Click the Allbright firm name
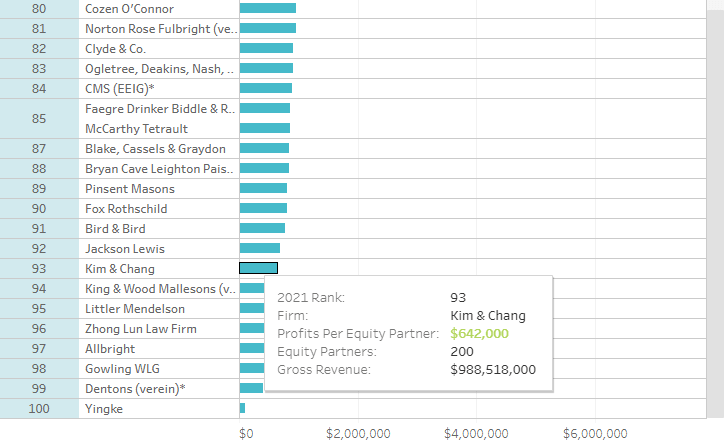Screen dimensions: 726x444 click(x=110, y=349)
